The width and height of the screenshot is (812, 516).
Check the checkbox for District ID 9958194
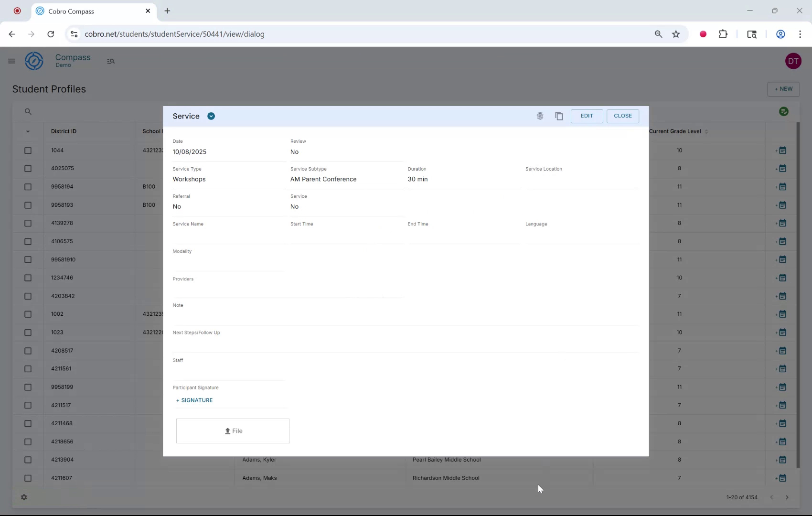pos(28,187)
